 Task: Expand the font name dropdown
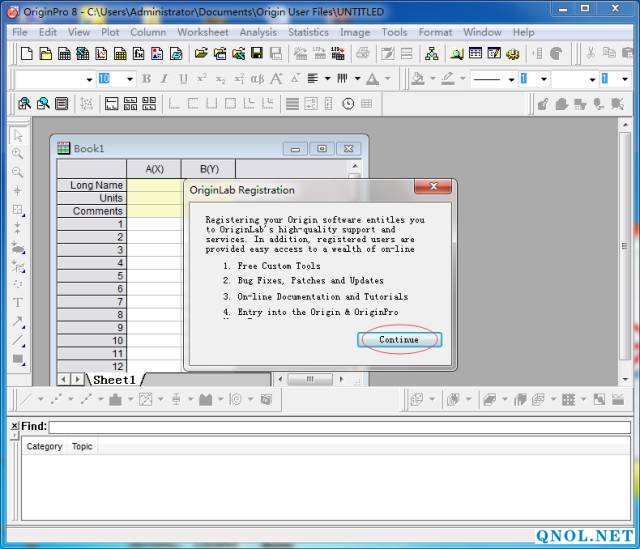pos(89,79)
